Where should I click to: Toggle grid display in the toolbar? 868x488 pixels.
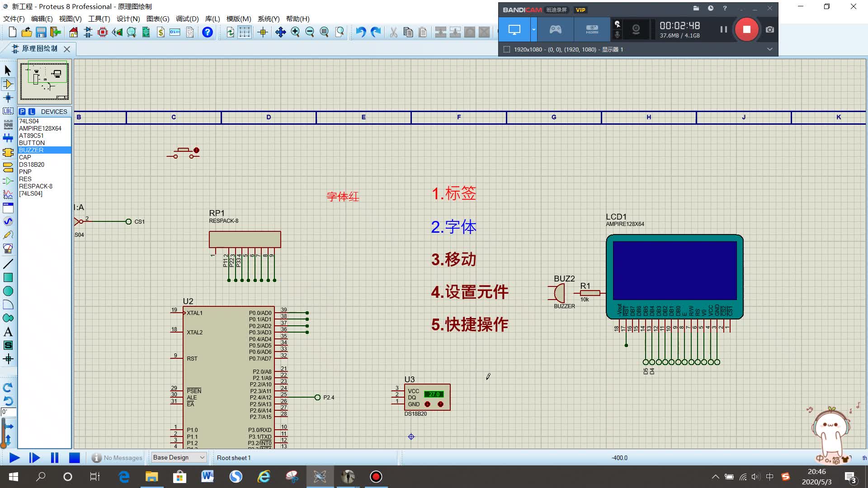245,32
